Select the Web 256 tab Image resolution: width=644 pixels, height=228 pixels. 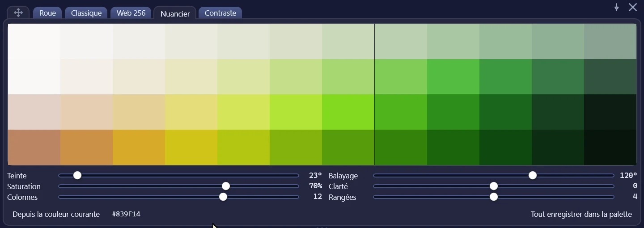tap(131, 13)
